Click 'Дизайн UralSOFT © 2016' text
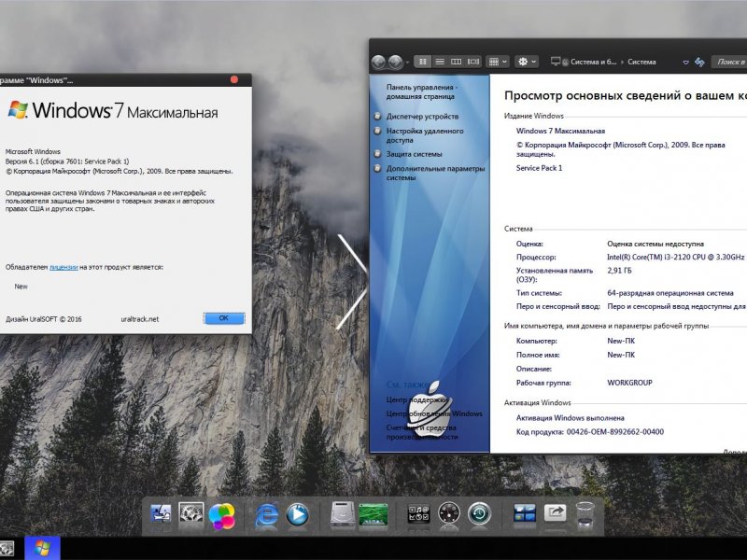The width and height of the screenshot is (747, 560). [43, 319]
